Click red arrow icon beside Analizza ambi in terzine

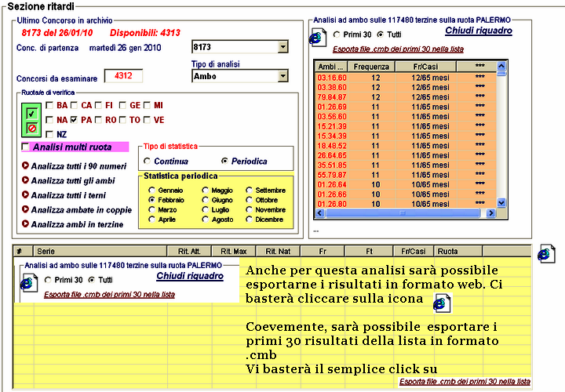click(25, 223)
